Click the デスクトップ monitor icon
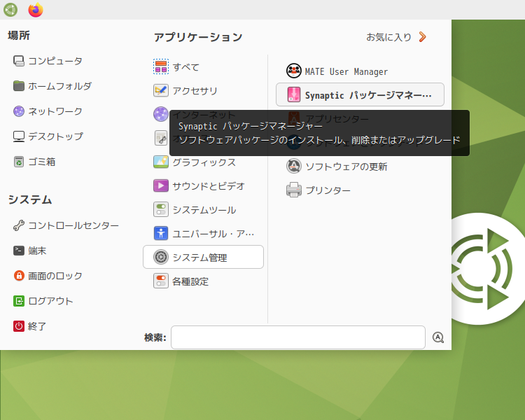 [x=19, y=136]
